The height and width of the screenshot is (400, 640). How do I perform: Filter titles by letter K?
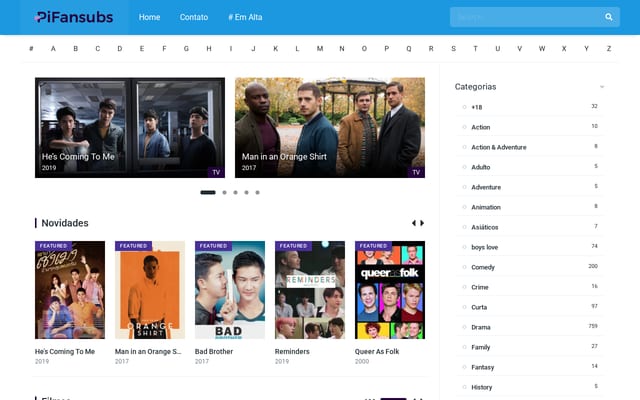pos(276,49)
